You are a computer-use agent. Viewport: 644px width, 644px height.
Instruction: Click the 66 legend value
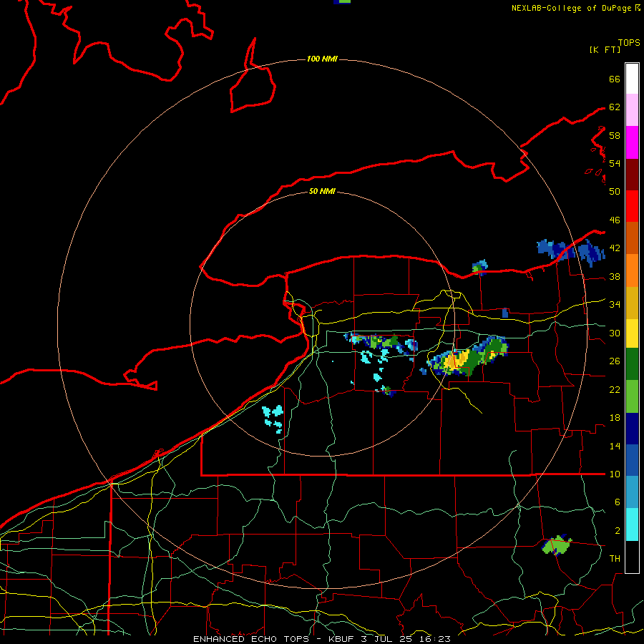(615, 79)
